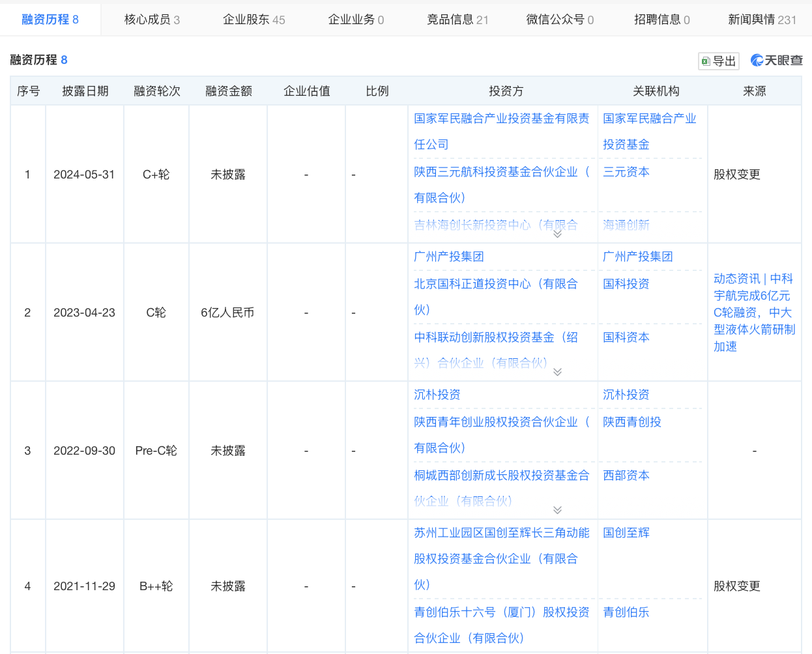Viewport: 812px width, 654px height.
Task: Open the 企业股东 tab
Action: coord(254,20)
